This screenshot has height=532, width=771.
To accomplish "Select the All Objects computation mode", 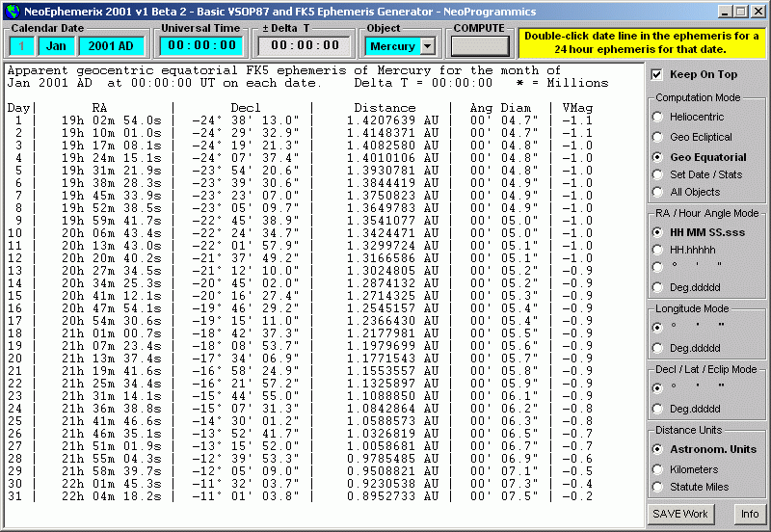I will [x=657, y=193].
